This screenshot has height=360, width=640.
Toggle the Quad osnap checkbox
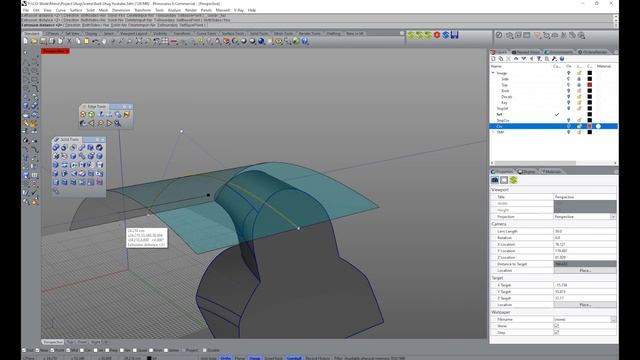[135, 350]
